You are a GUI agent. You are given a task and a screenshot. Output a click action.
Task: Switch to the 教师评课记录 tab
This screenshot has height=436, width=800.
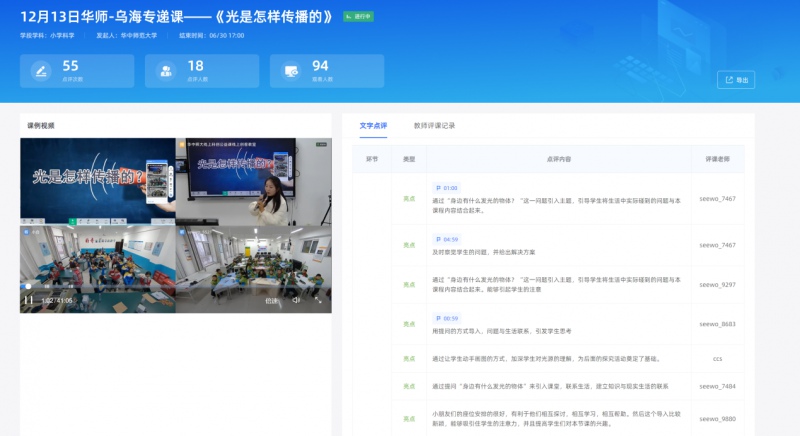(434, 126)
